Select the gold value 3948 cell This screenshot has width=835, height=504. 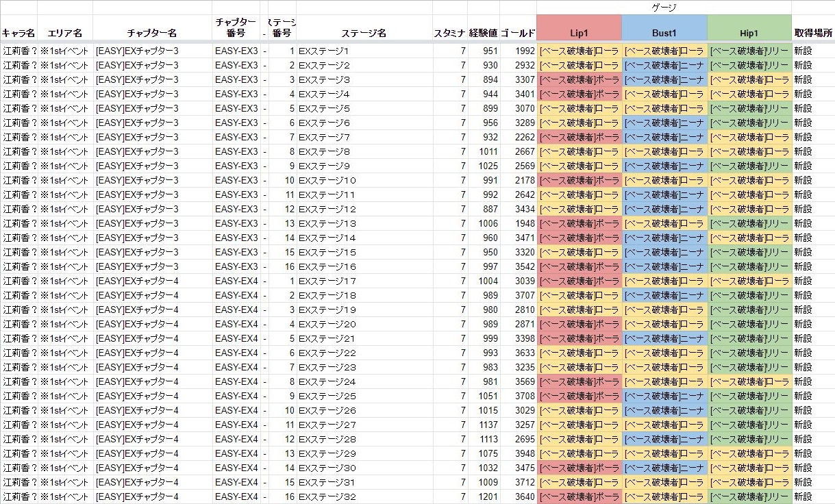pyautogui.click(x=524, y=454)
